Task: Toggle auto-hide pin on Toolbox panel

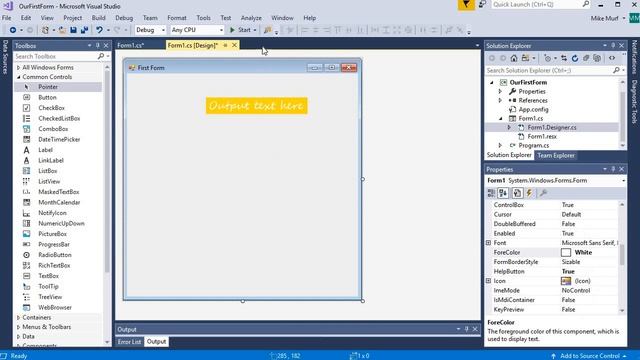Action: (98, 46)
